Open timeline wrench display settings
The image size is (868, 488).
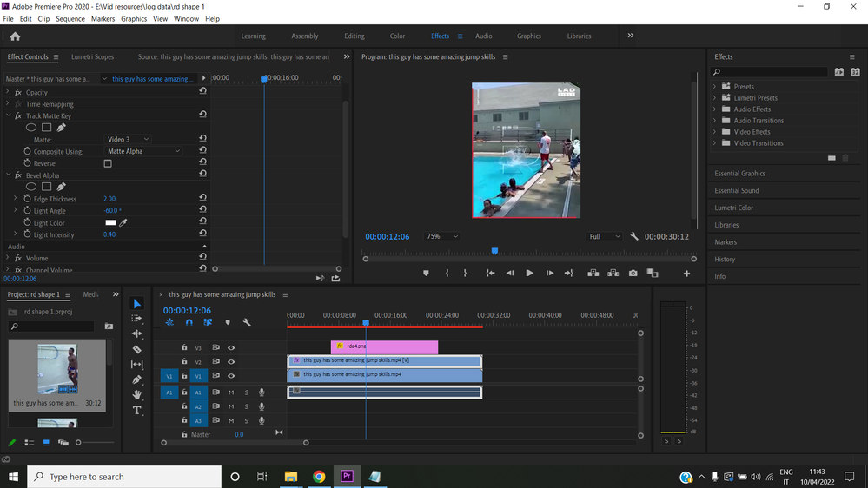[247, 322]
